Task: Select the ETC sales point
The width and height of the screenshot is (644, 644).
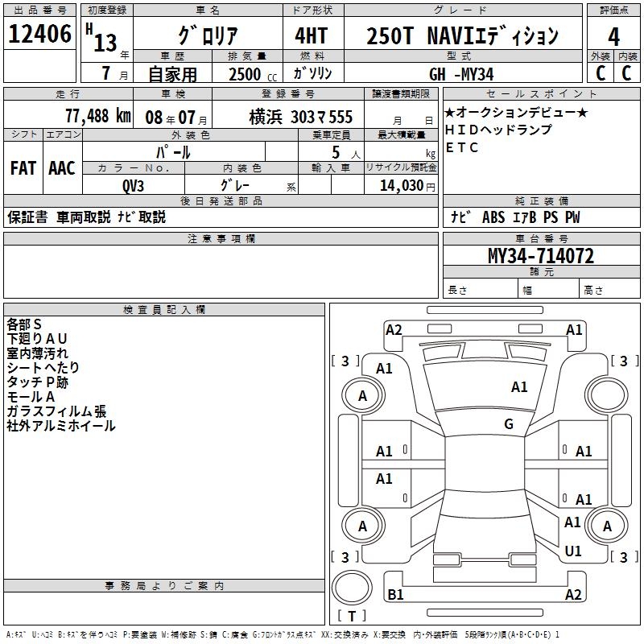Action: tap(461, 147)
